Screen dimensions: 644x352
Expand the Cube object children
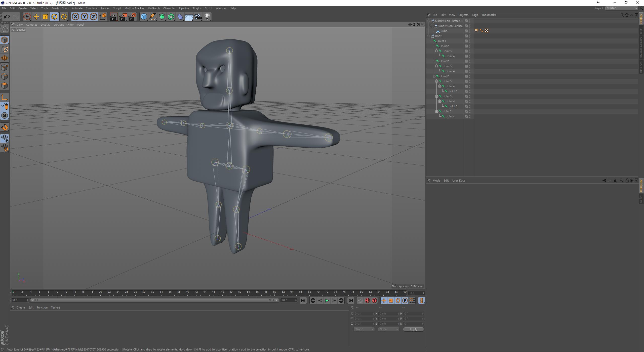(434, 31)
